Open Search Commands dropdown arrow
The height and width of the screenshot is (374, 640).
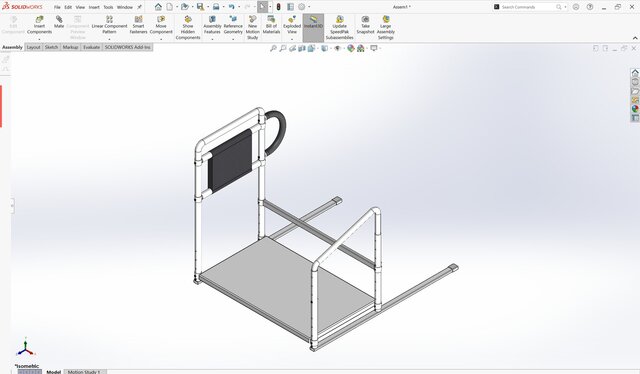[565, 7]
